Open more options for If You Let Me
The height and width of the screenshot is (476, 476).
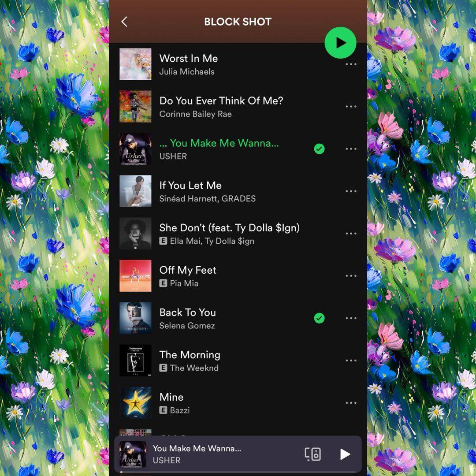click(351, 191)
